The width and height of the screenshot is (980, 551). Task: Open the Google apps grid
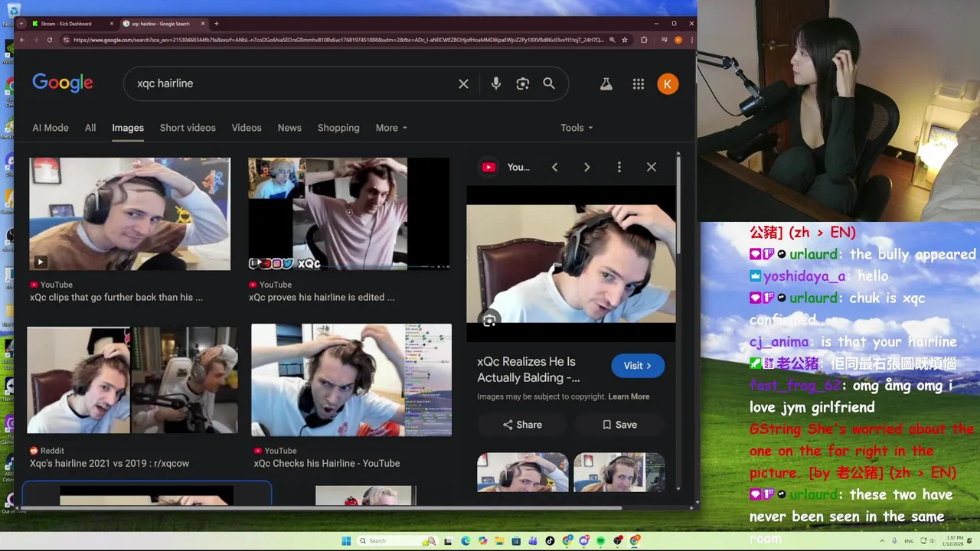click(639, 84)
